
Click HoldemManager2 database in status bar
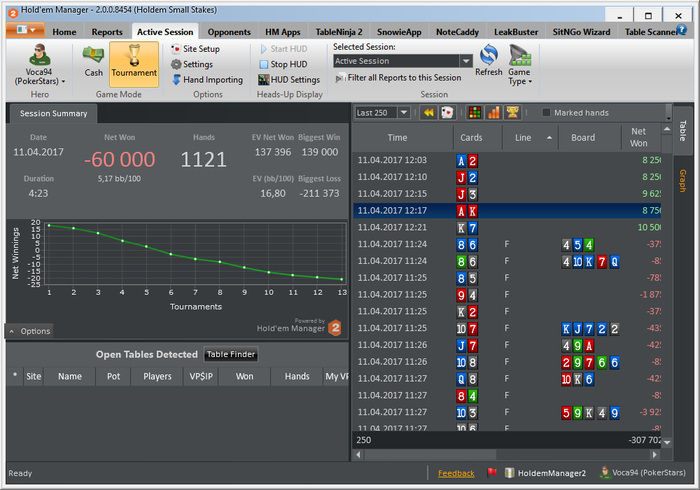545,473
